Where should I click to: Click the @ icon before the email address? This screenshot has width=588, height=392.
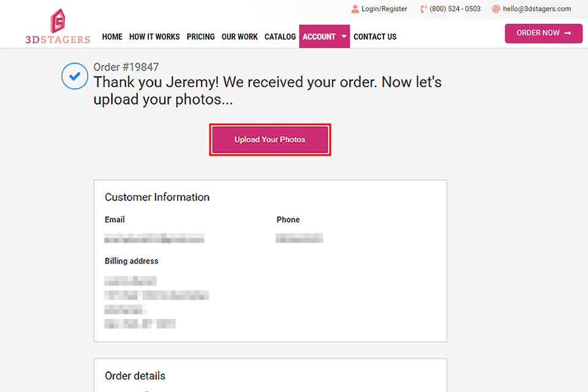[x=496, y=9]
